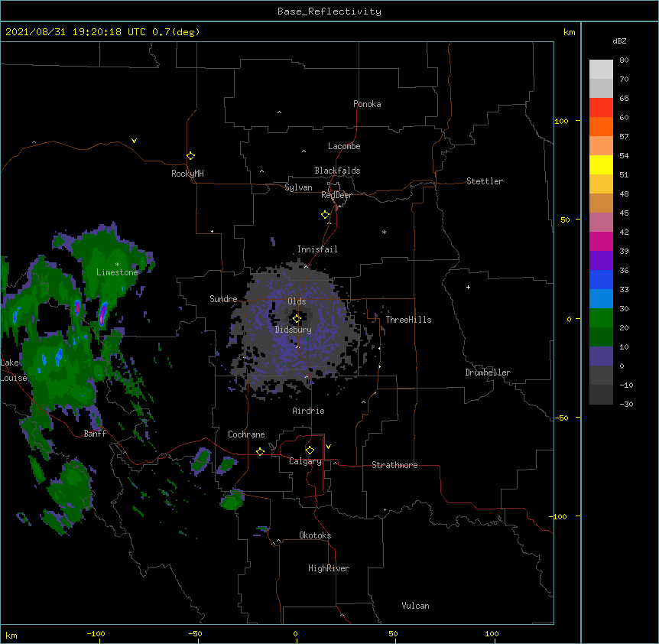Click the Ponoka city label
This screenshot has height=644, width=659.
(x=367, y=104)
